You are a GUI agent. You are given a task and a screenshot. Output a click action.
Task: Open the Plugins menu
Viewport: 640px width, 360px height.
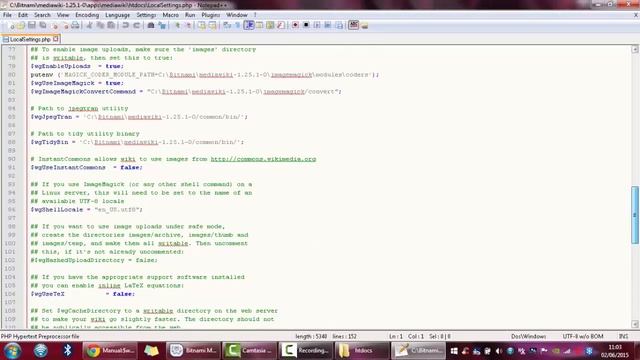click(x=211, y=15)
